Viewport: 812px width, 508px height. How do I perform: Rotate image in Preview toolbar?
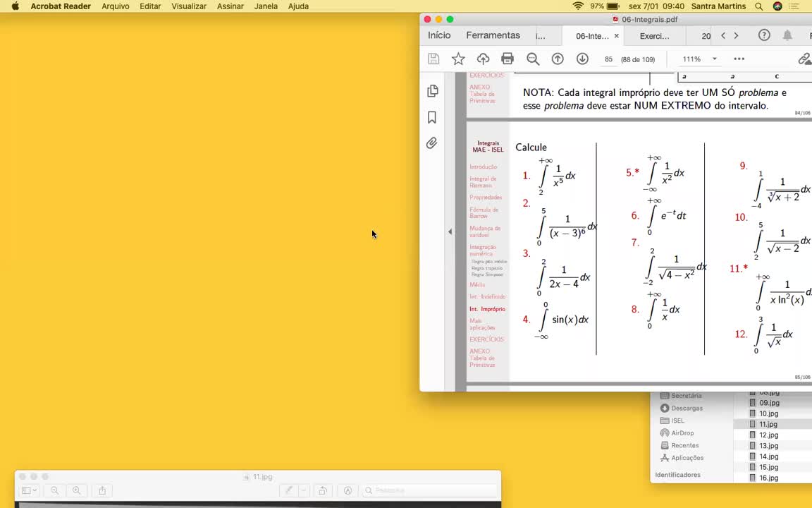[323, 490]
